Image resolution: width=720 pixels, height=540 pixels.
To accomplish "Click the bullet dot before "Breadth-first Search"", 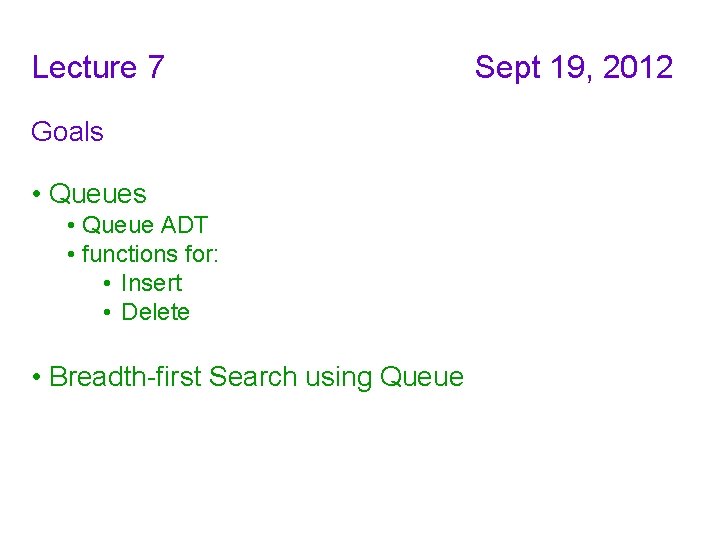I will (37, 377).
